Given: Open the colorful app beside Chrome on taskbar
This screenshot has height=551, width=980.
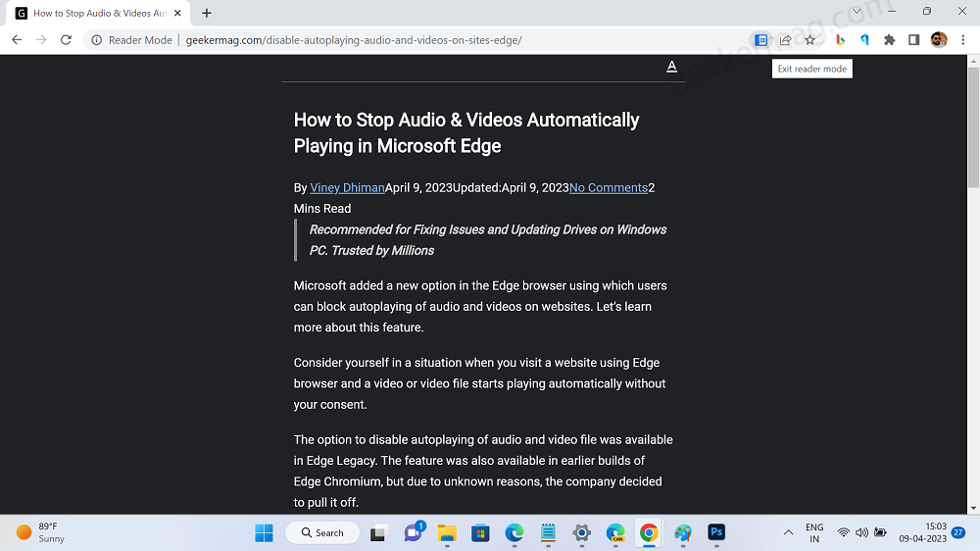Looking at the screenshot, I should (x=682, y=533).
